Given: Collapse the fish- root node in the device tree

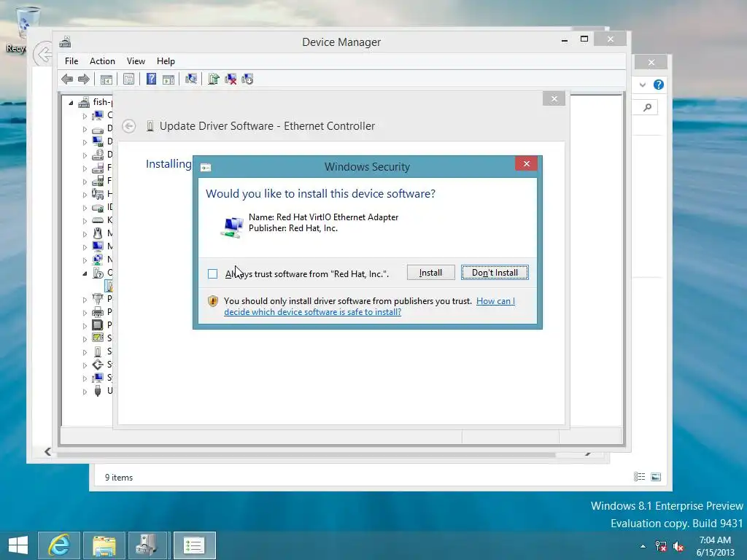Looking at the screenshot, I should click(71, 102).
